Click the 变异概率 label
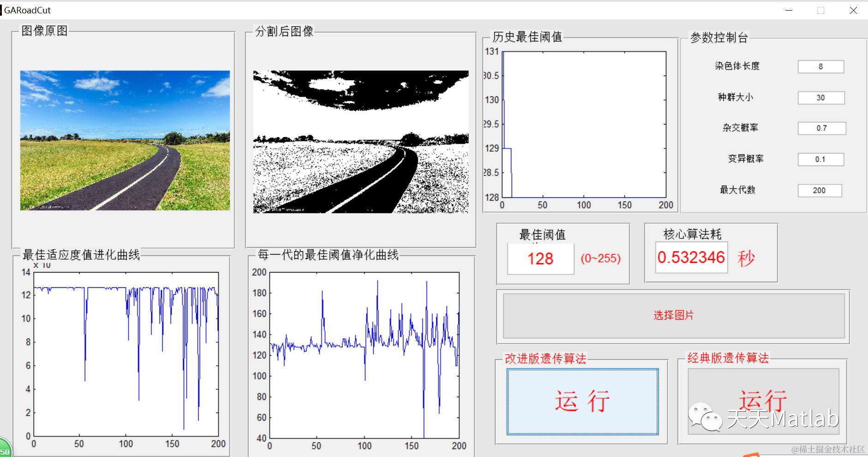Screen dimensions: 868x457 [x=746, y=159]
